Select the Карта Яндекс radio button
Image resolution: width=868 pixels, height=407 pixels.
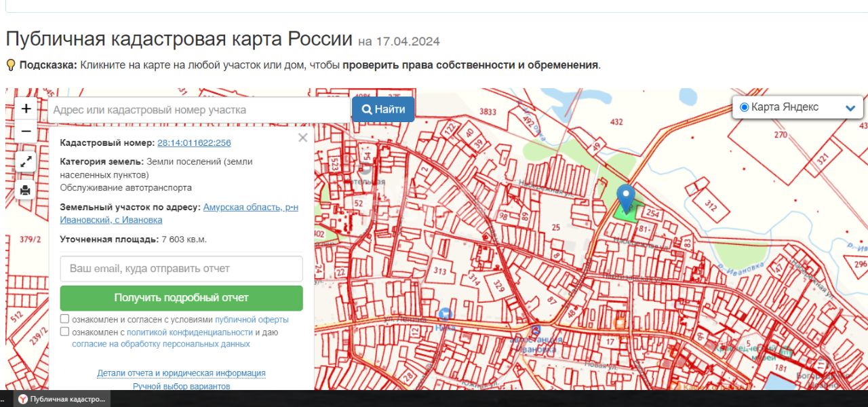pos(744,107)
